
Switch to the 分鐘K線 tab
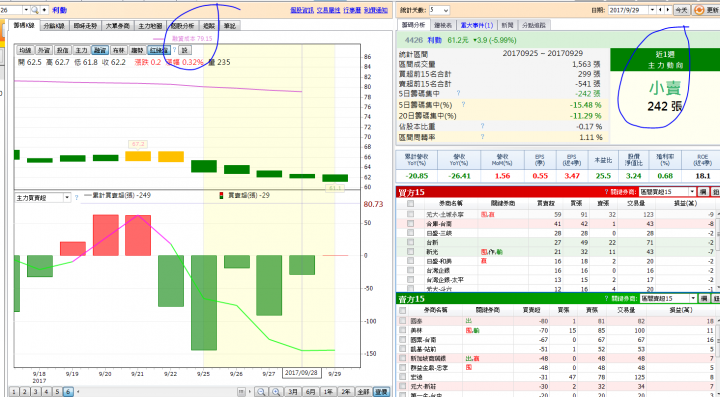54,26
